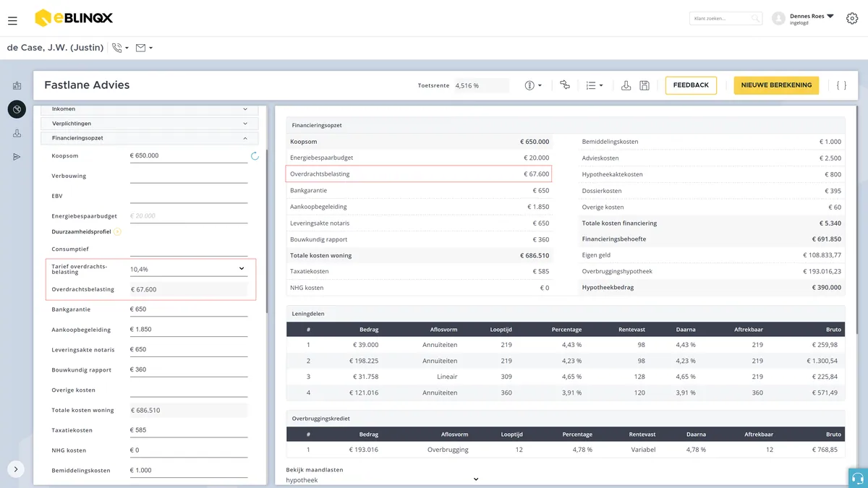Select the € 198.225 loan amount cell
Viewport: 868px width, 488px height.
click(x=363, y=361)
